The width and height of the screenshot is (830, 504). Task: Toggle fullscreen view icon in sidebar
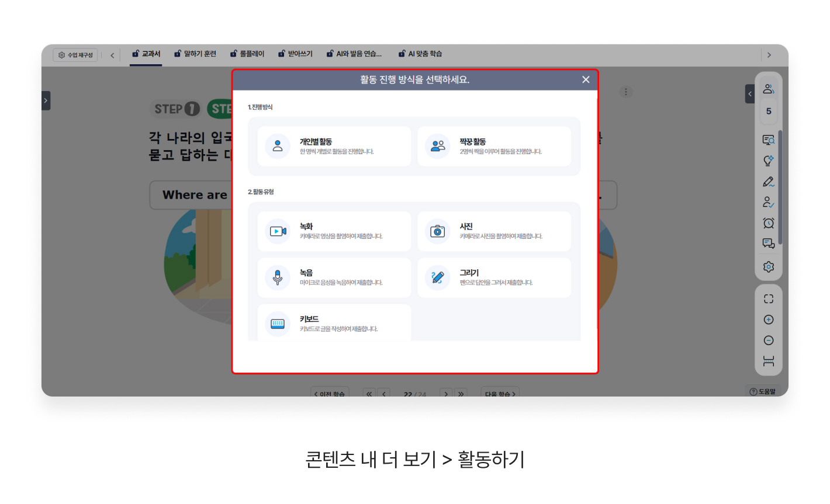(x=769, y=298)
